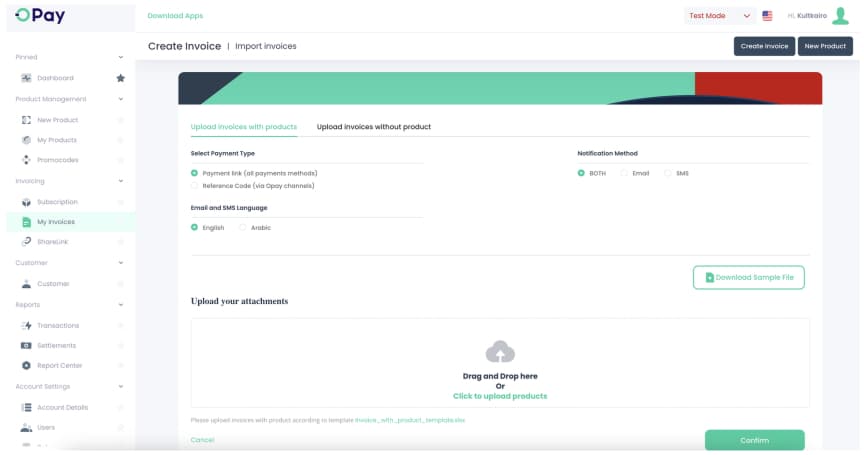Click the New Product button in header
This screenshot has height=455, width=864.
coord(825,46)
